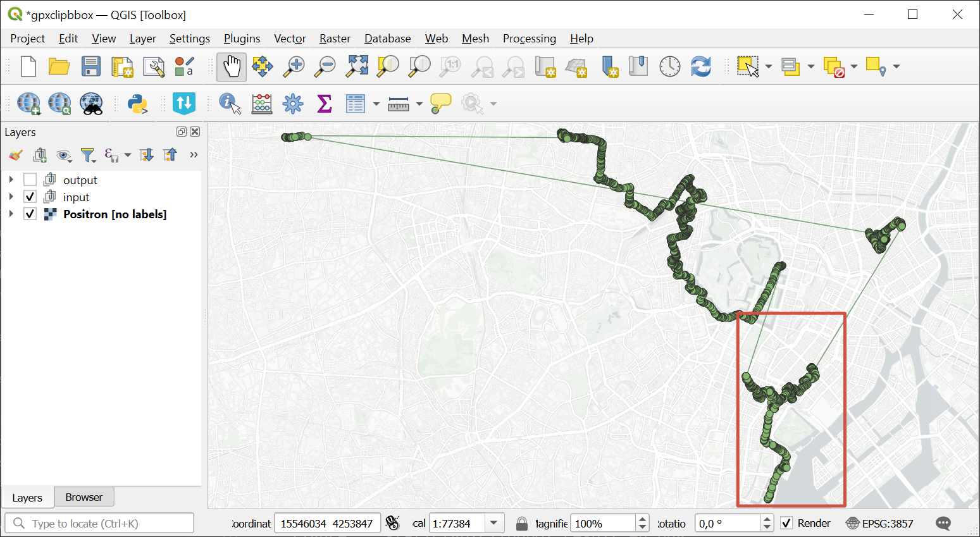Add a new layer group
The width and height of the screenshot is (980, 537).
[x=40, y=154]
